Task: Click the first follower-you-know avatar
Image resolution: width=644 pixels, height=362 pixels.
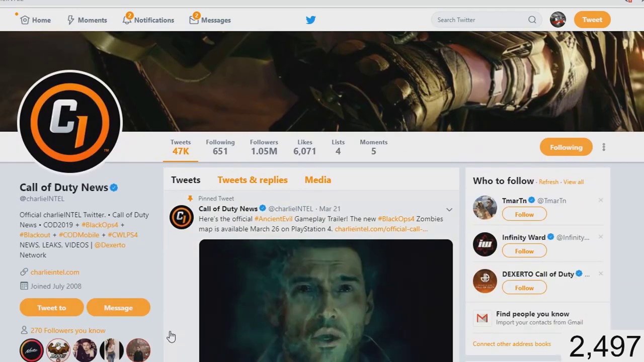Action: pyautogui.click(x=32, y=350)
